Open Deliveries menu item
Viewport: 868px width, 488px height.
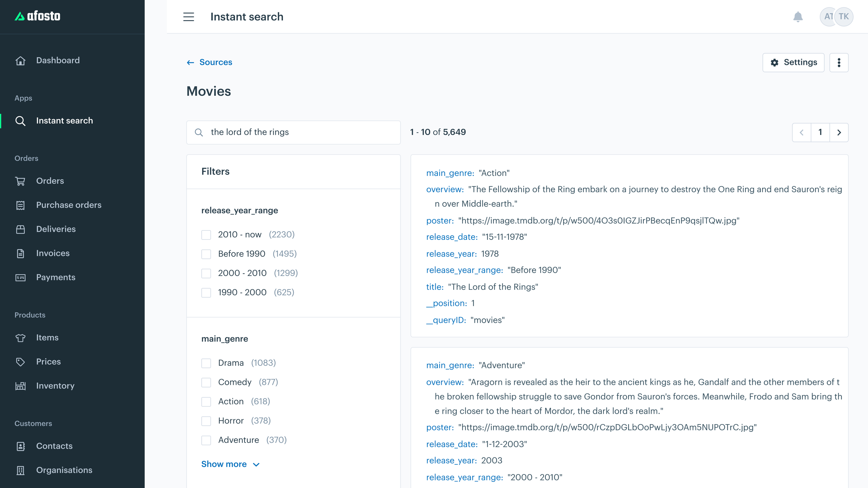56,229
